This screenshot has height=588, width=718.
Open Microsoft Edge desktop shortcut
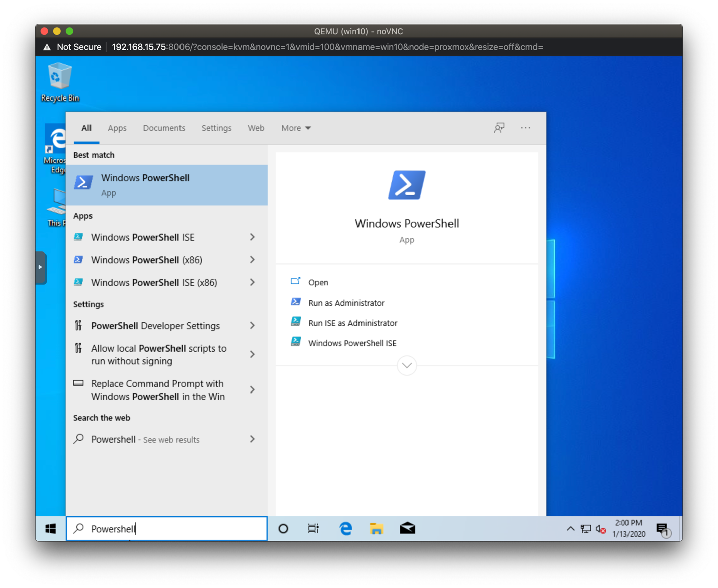click(x=55, y=149)
